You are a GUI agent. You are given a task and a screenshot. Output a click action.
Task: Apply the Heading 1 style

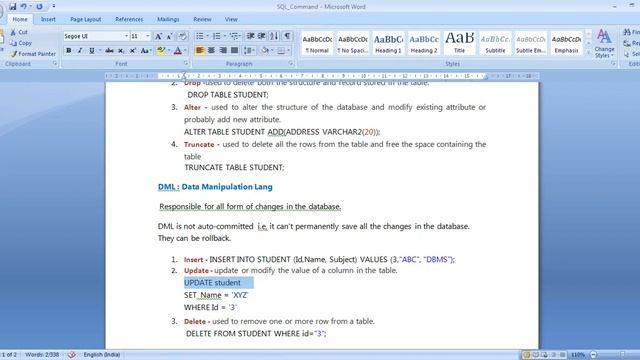click(x=389, y=44)
